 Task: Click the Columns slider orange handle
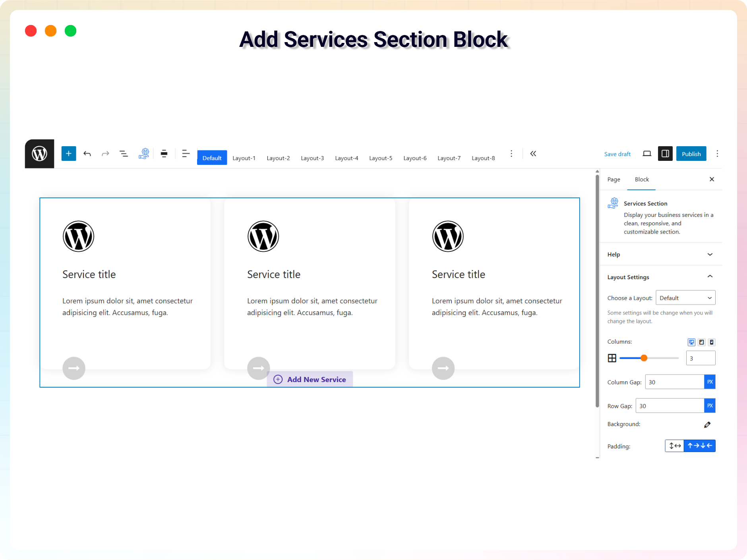pos(644,358)
